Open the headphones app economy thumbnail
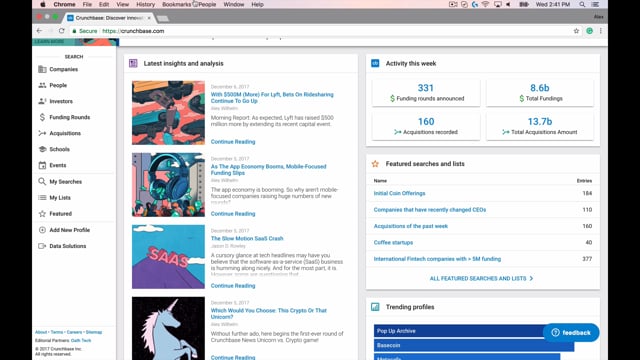Screen dimensions: 640x360 point(168,184)
